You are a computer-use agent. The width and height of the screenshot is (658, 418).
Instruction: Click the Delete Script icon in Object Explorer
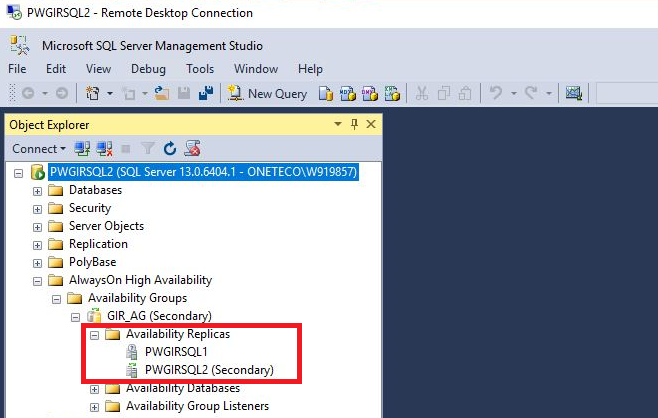click(193, 148)
